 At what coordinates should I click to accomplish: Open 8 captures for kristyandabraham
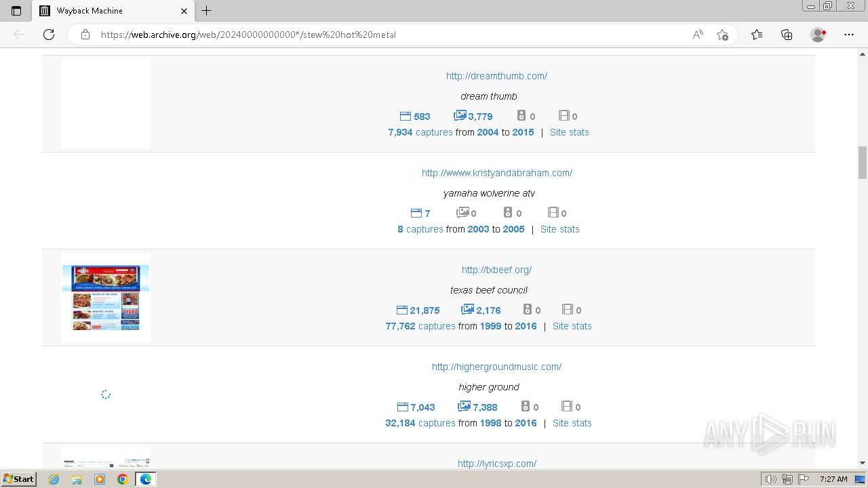[x=420, y=229]
